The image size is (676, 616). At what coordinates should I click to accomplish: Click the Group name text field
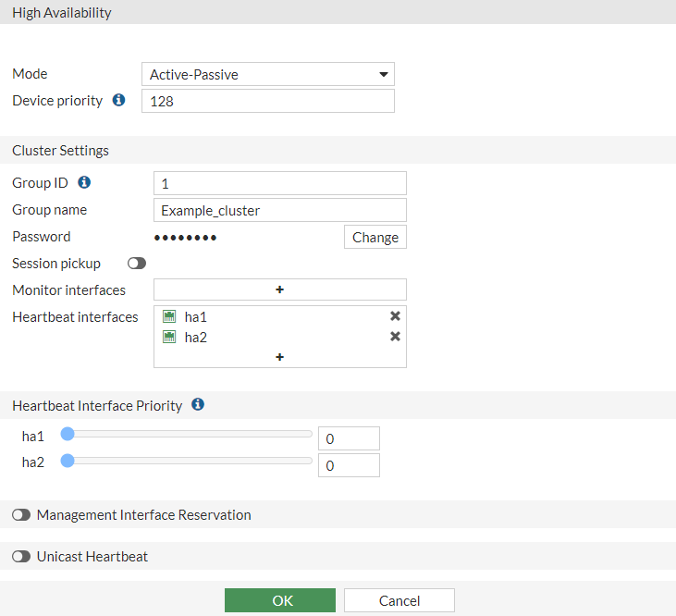(x=279, y=210)
